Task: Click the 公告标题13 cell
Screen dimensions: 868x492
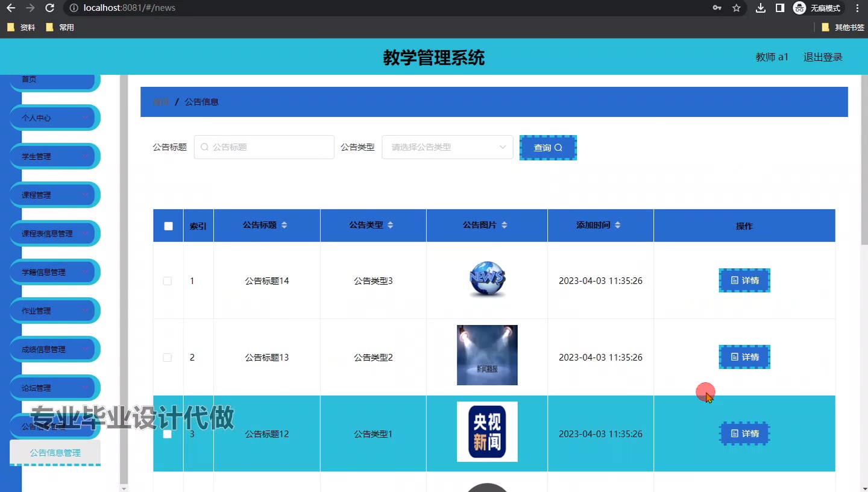Action: (267, 358)
